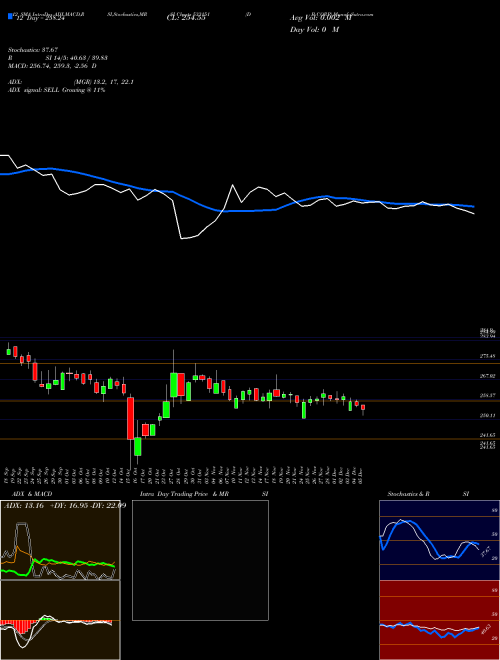This screenshot has width=500, height=660.
Task: Click the 'ADX: 13.16 +DY: 16.95 -DY: 22.09' header
Action: tap(65, 506)
